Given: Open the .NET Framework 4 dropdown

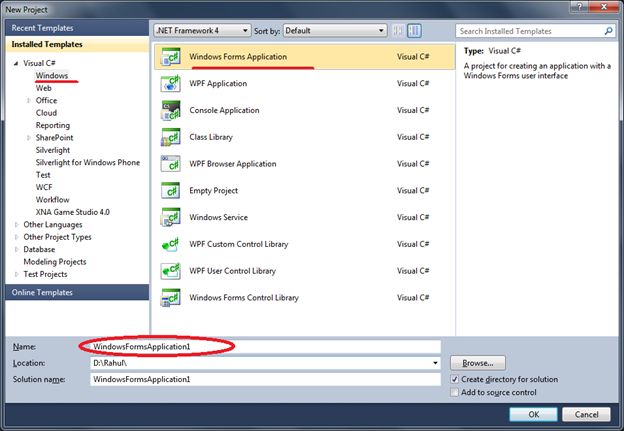Looking at the screenshot, I should (203, 31).
